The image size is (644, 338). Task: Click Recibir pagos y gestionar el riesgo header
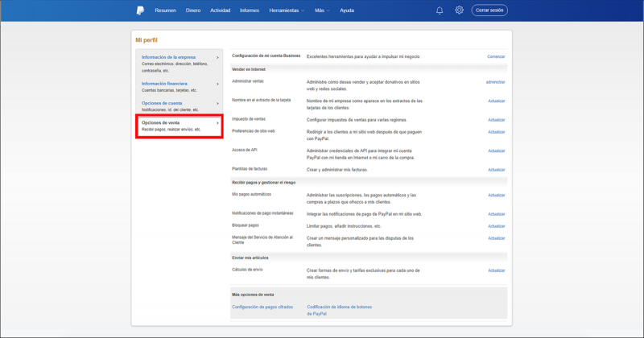click(264, 183)
